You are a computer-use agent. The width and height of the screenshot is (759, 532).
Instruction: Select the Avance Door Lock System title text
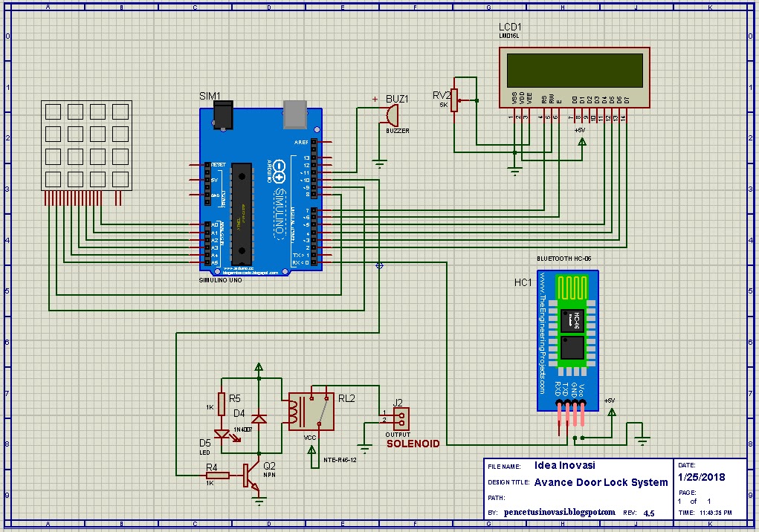pos(602,482)
